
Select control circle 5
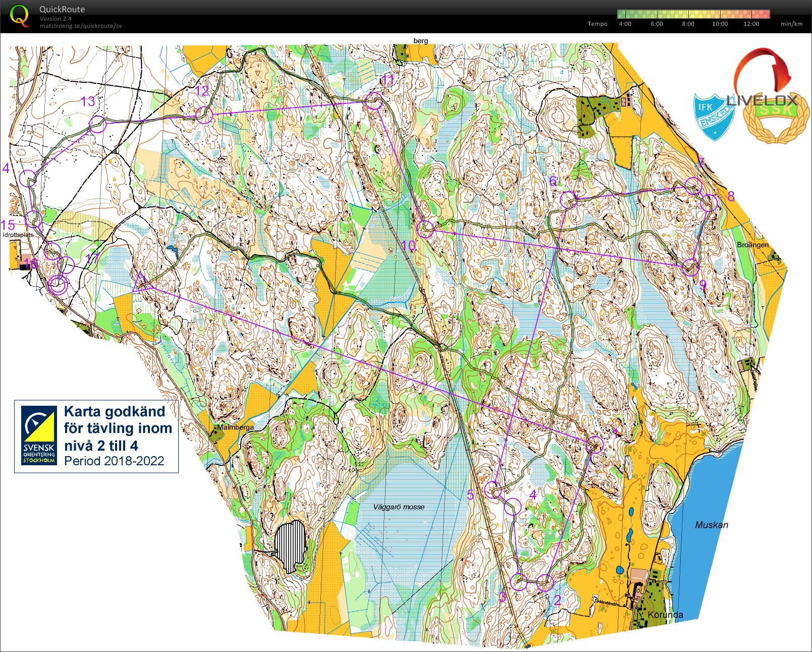[x=492, y=490]
